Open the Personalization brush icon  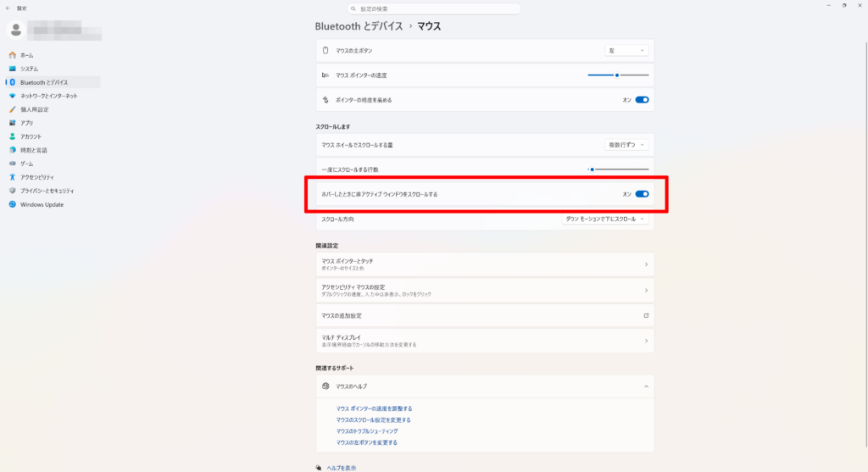tap(12, 109)
